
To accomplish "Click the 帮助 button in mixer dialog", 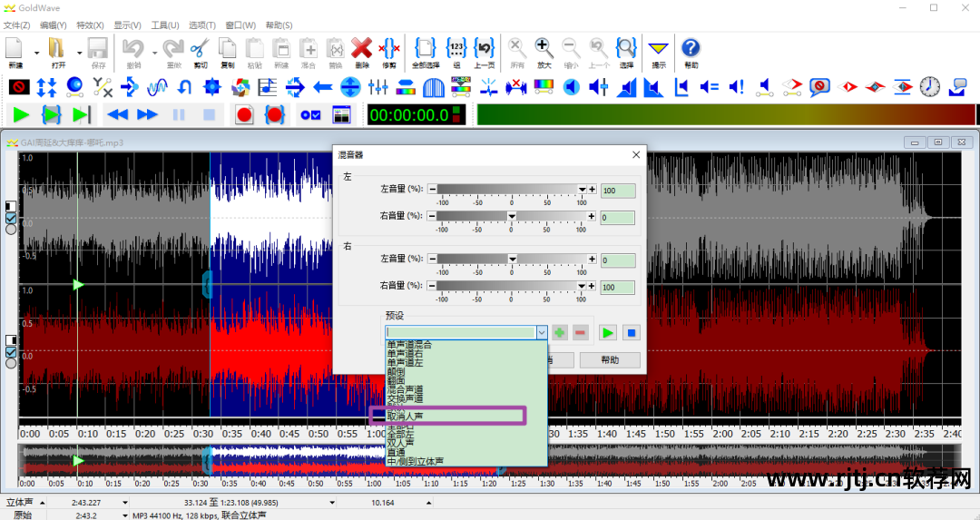I will coord(611,360).
